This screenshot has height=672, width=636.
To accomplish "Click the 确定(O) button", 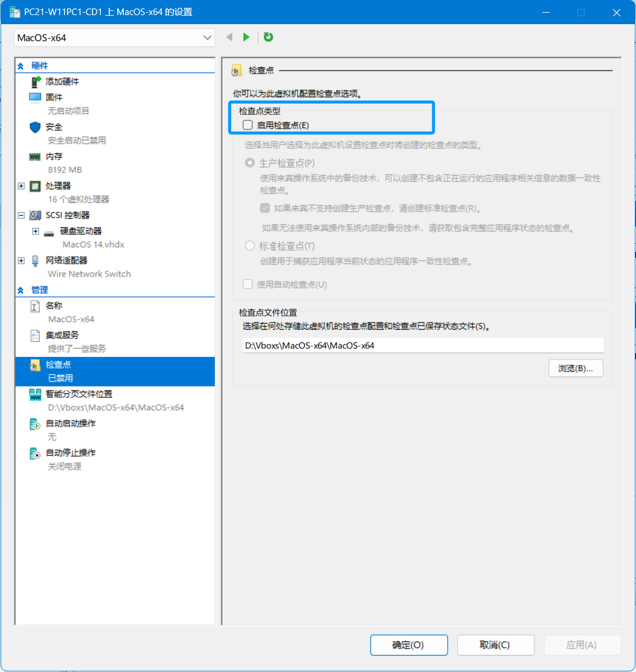I will point(409,645).
